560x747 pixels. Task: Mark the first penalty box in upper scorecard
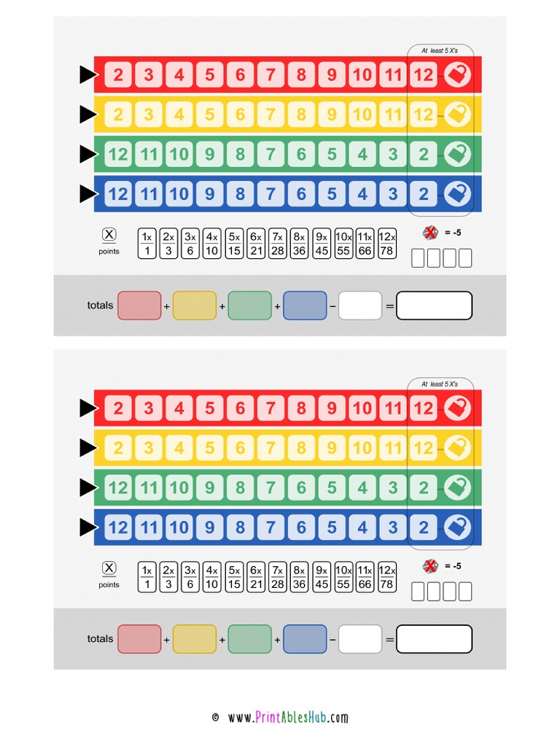coord(418,258)
